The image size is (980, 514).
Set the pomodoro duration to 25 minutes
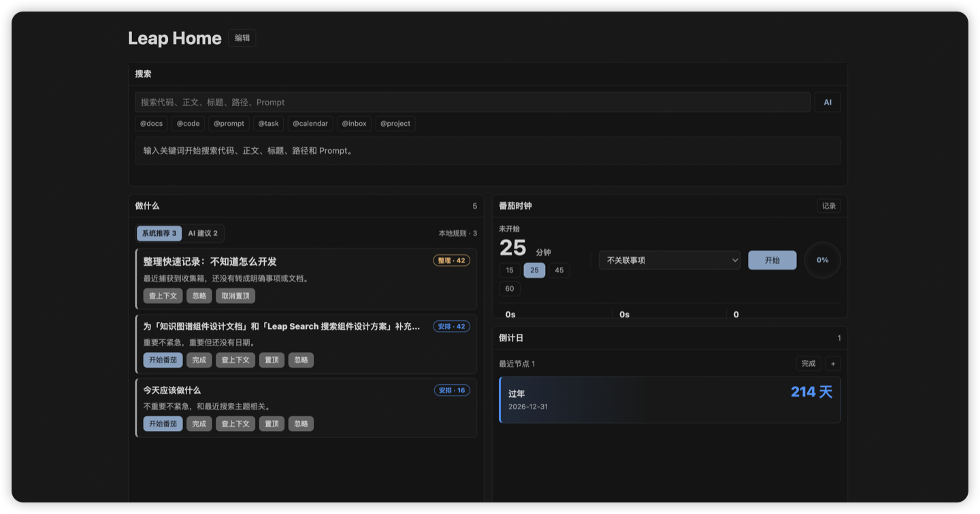tap(534, 270)
